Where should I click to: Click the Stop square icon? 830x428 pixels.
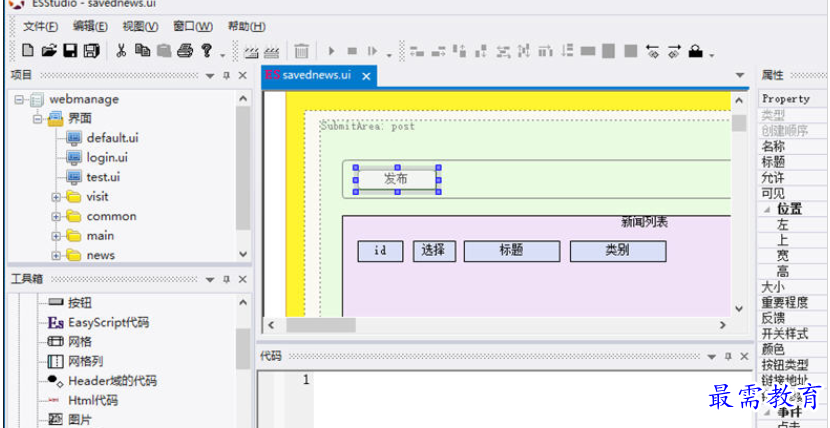[x=352, y=51]
